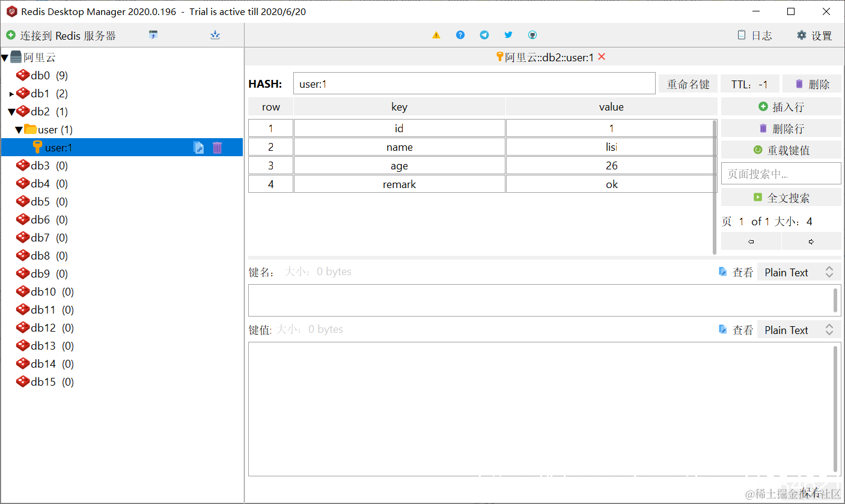845x504 pixels.
Task: Open the 设置 settings button
Action: (814, 35)
